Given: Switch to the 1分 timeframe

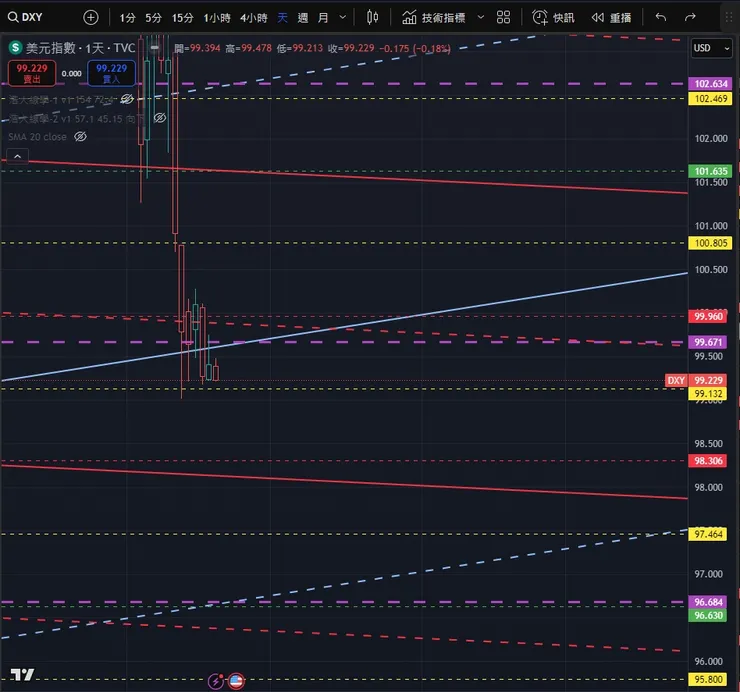Looking at the screenshot, I should 127,18.
